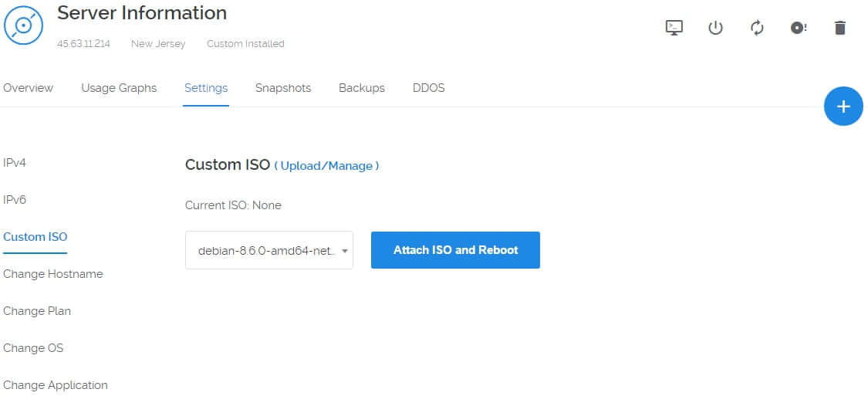Select the Settings tab
The height and width of the screenshot is (396, 868).
tap(206, 88)
